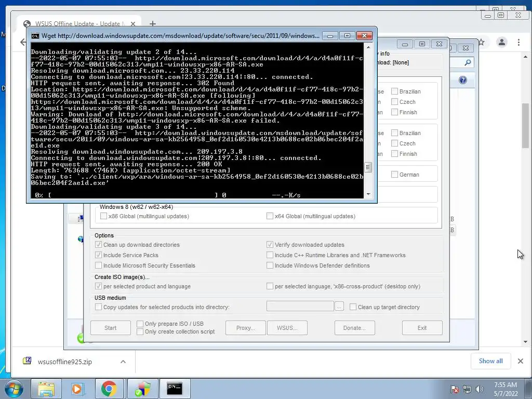The width and height of the screenshot is (532, 399).
Task: Toggle Clean up download directories checkbox
Action: coord(98,245)
